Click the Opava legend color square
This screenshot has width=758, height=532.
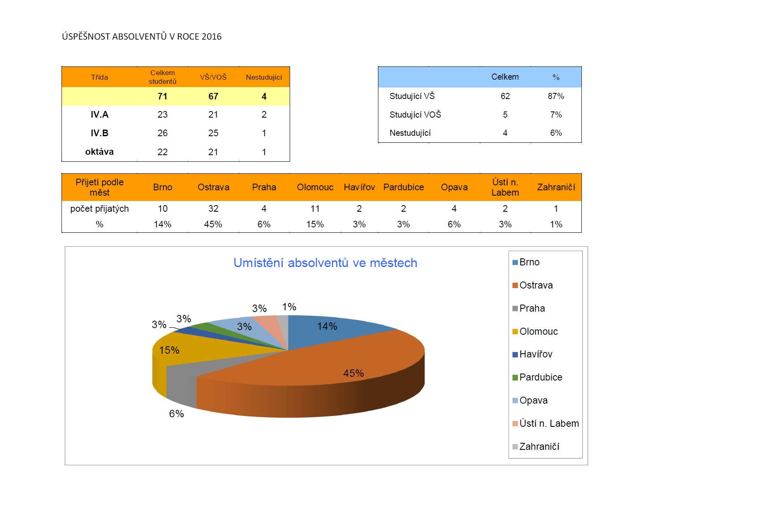coord(514,400)
